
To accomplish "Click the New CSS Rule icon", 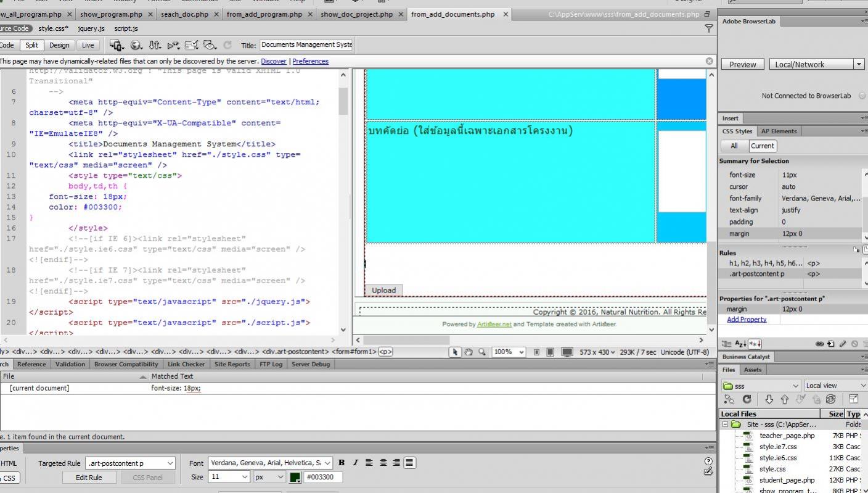I will pyautogui.click(x=832, y=344).
